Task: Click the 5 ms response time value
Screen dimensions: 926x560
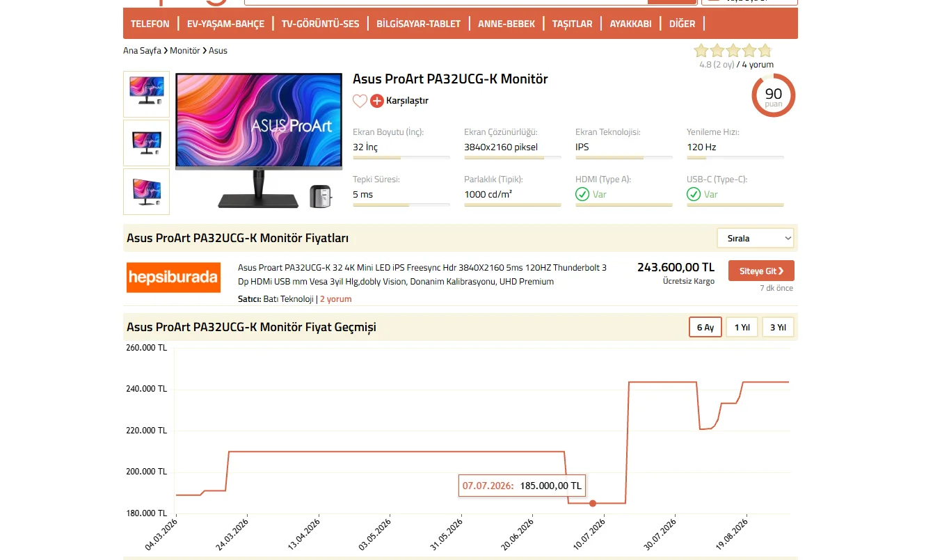Action: (x=363, y=195)
